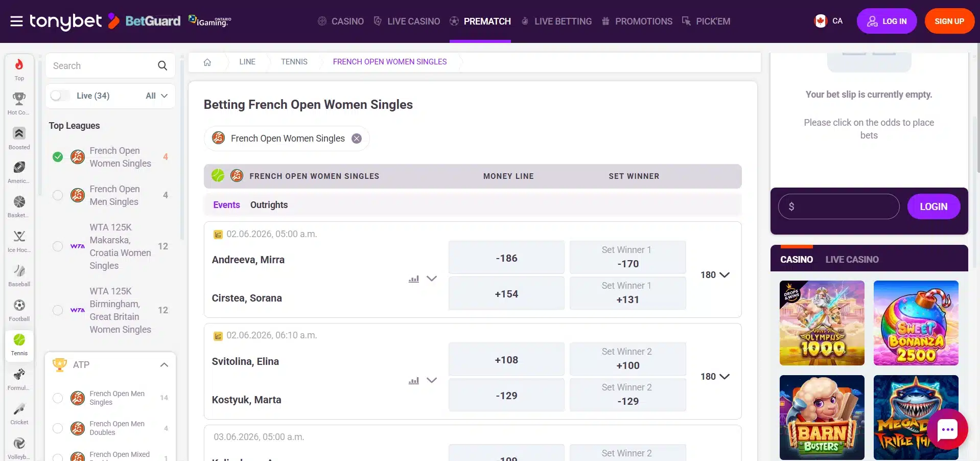
Task: Open the hamburger main menu
Action: pyautogui.click(x=16, y=21)
